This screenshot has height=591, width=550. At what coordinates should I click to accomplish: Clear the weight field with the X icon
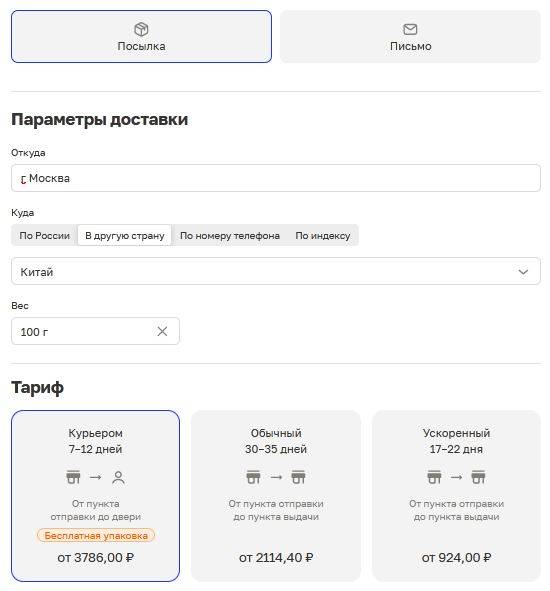click(162, 331)
